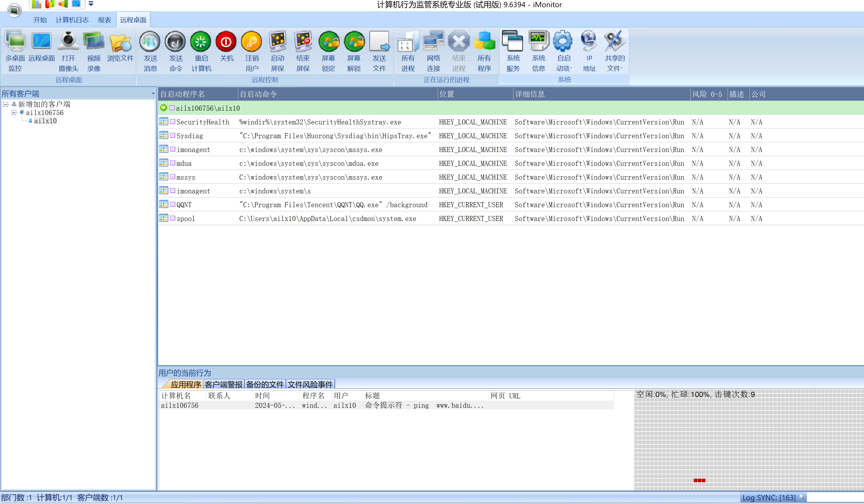
Task: Switch to the 计算机日志 ribbon tab
Action: [72, 20]
